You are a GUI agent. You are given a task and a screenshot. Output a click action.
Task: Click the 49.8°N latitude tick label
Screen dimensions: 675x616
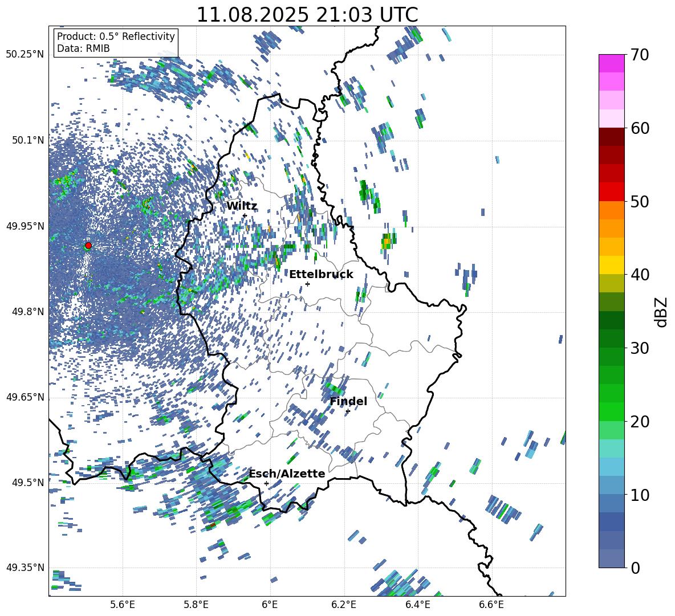click(27, 312)
